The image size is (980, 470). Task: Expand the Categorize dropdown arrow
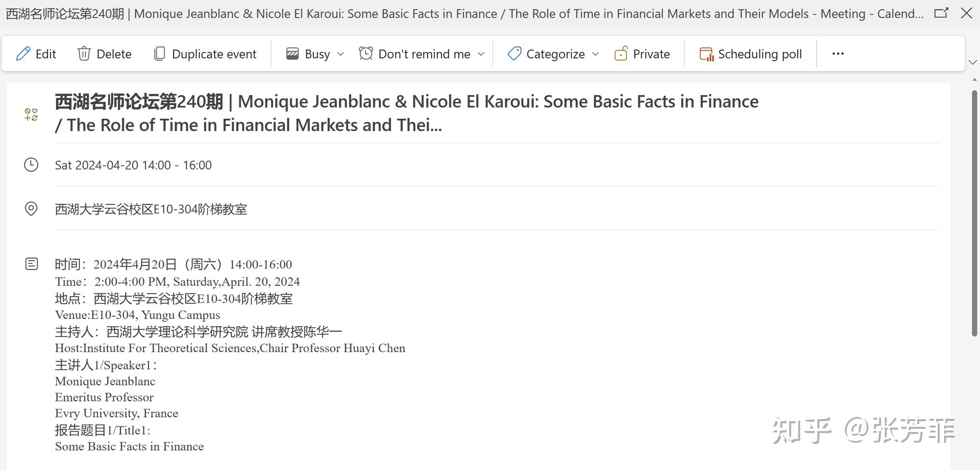[595, 54]
